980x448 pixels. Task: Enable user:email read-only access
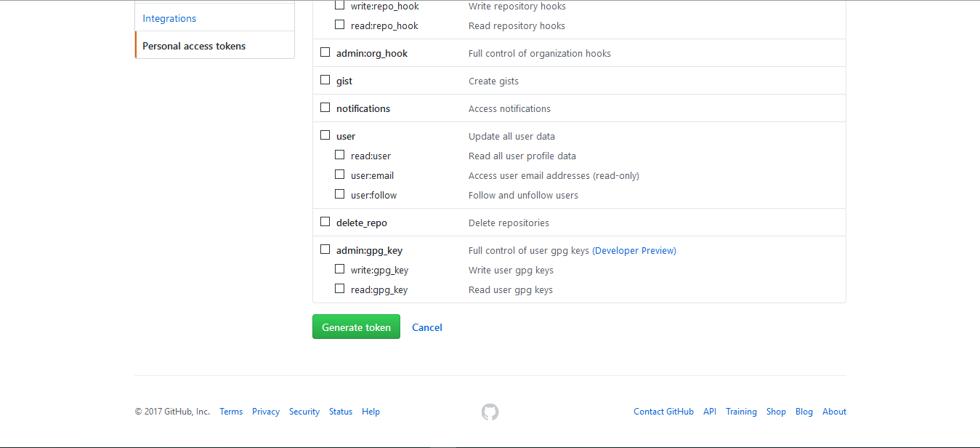coord(339,174)
